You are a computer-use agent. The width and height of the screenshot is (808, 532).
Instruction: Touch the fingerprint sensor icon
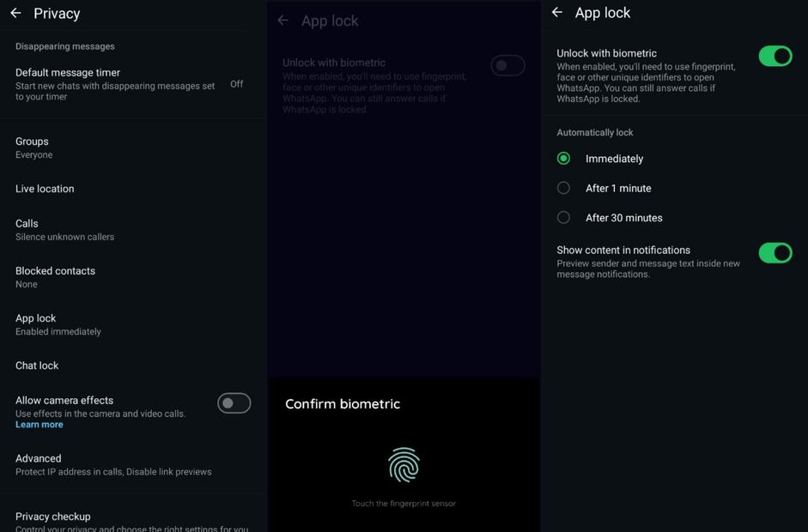tap(404, 465)
